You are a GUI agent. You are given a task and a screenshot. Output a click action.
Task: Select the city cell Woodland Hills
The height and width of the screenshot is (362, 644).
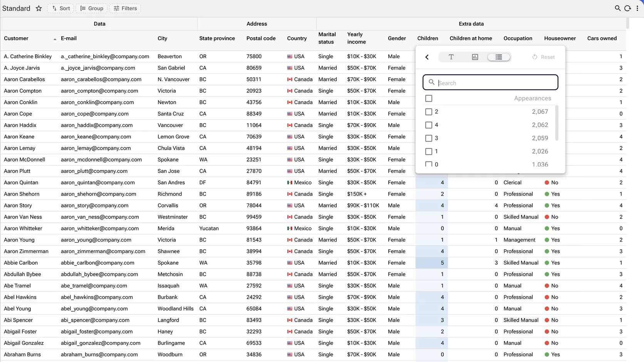click(x=175, y=309)
